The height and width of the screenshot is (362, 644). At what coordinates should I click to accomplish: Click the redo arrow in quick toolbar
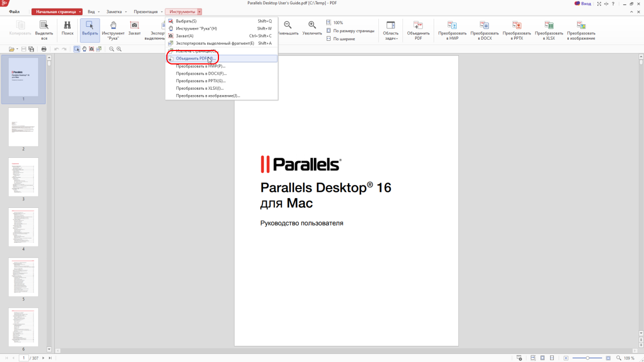tap(64, 49)
